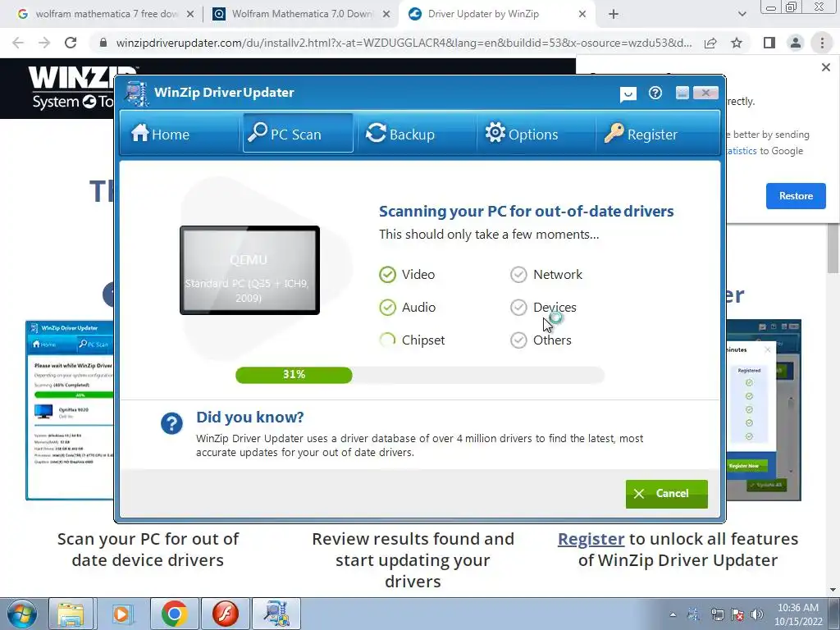Screen dimensions: 840x630
Task: Share this page icon in address bar
Action: click(x=710, y=43)
